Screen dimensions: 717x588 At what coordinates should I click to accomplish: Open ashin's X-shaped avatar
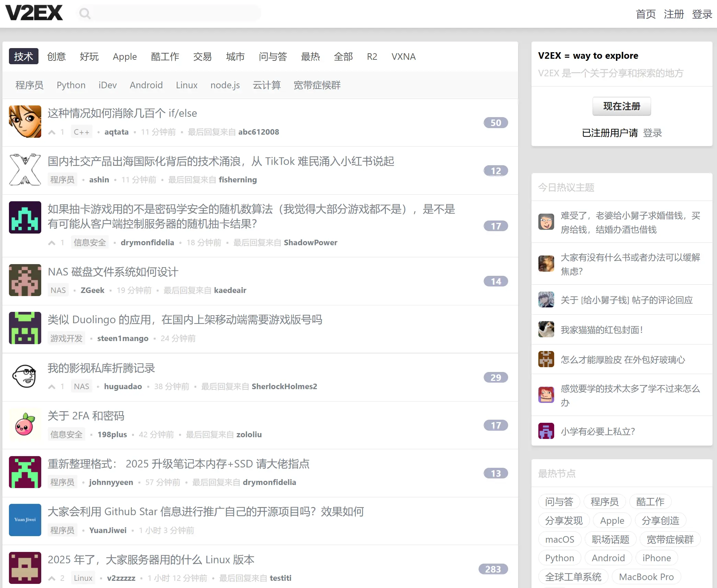[x=25, y=170]
